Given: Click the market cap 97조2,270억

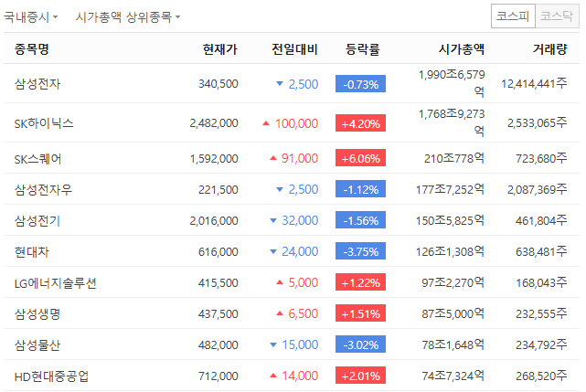Looking at the screenshot, I should (x=453, y=282).
